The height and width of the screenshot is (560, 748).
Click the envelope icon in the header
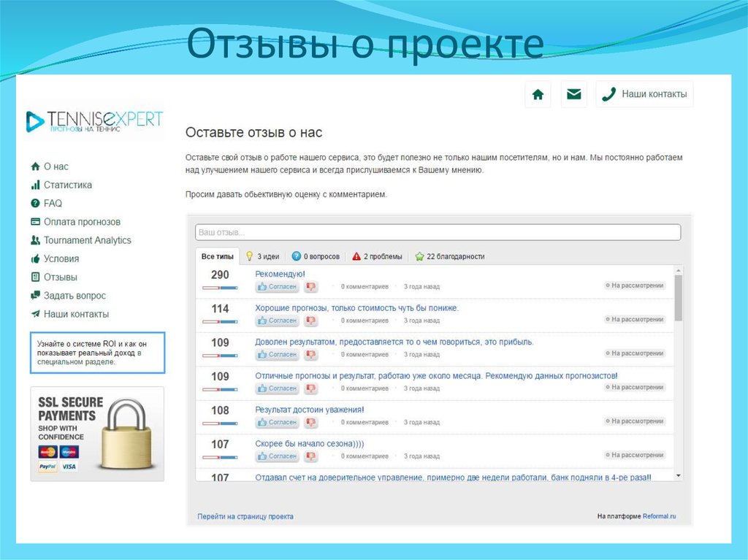574,93
